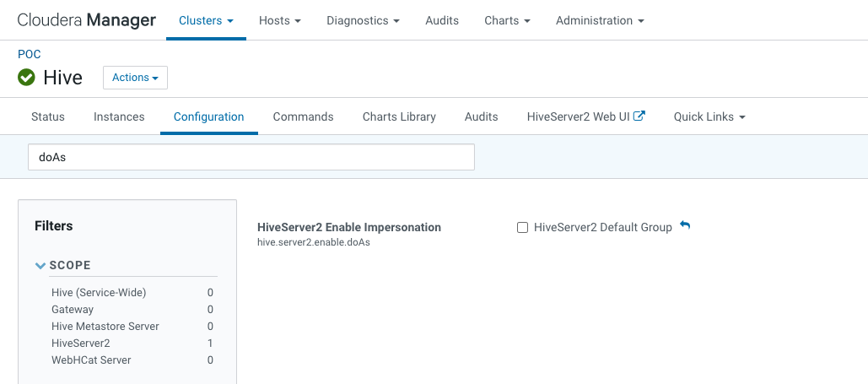Select the Configuration tab
Screen dimensions: 868x384
click(208, 117)
